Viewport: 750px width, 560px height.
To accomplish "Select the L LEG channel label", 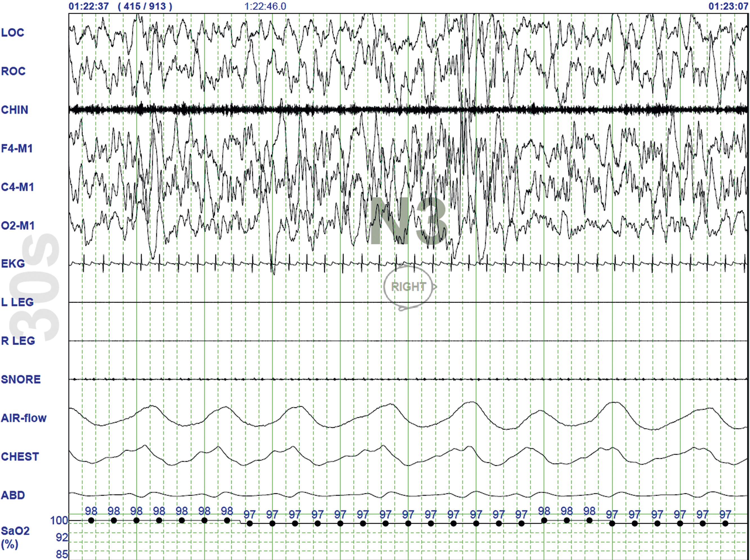I will click(x=17, y=302).
